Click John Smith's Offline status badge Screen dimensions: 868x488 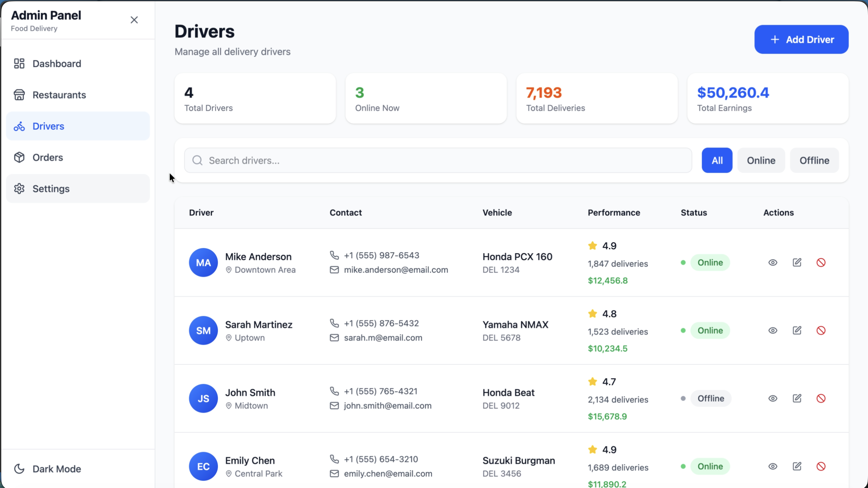(711, 399)
